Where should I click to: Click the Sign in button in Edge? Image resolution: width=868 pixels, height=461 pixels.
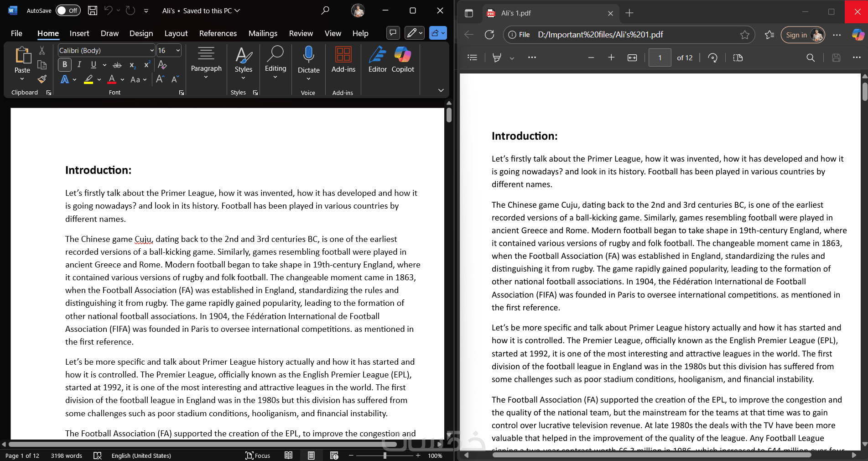click(x=803, y=35)
